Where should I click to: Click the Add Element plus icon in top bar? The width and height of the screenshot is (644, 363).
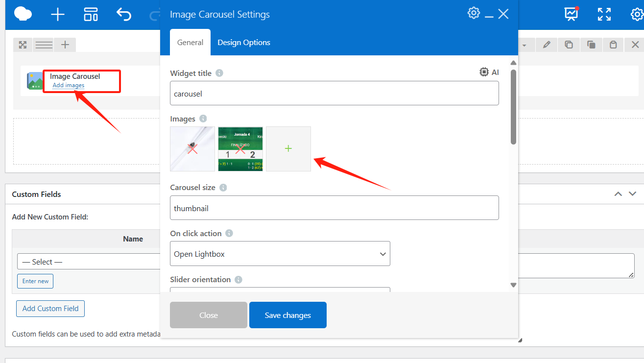58,15
